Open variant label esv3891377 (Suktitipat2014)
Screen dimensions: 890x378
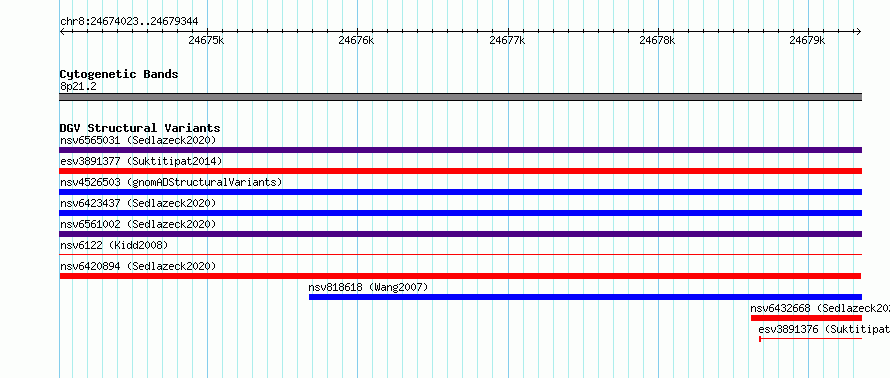(x=141, y=161)
